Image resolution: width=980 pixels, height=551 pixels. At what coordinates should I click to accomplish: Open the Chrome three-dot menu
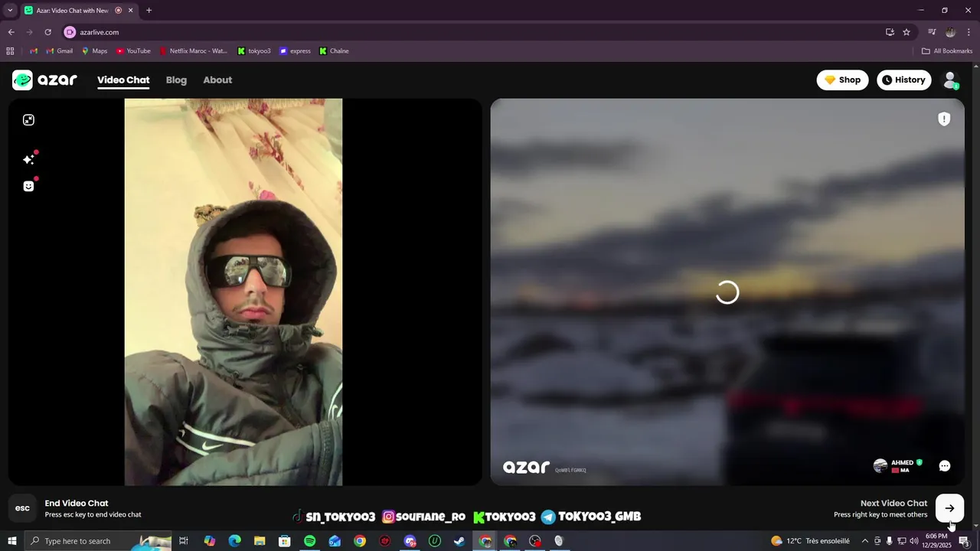[969, 32]
